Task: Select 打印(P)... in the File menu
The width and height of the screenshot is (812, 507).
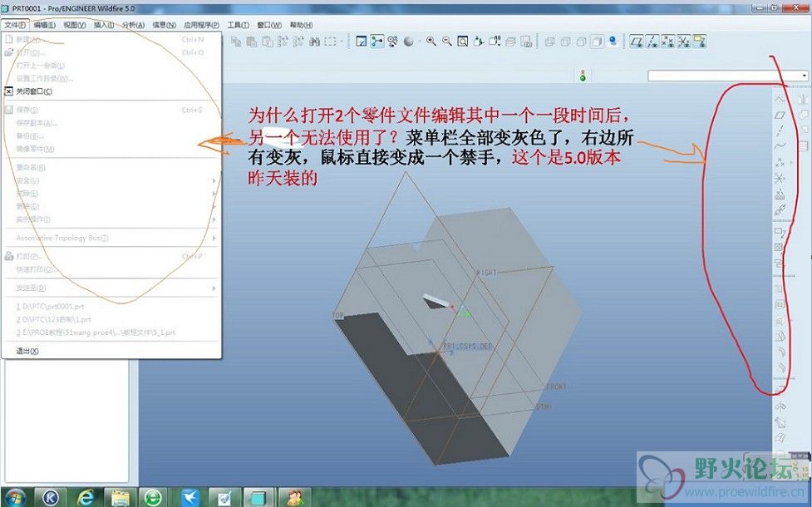Action: [111, 256]
